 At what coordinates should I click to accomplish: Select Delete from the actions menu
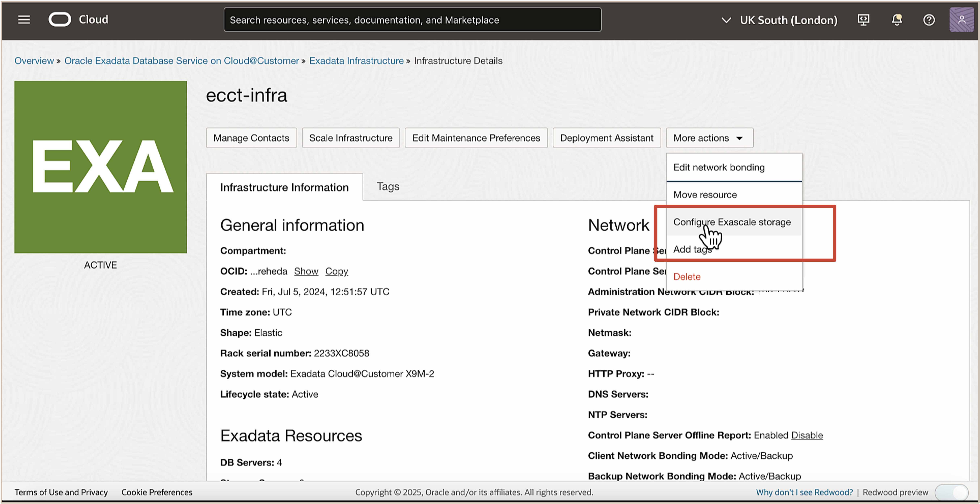pyautogui.click(x=687, y=277)
